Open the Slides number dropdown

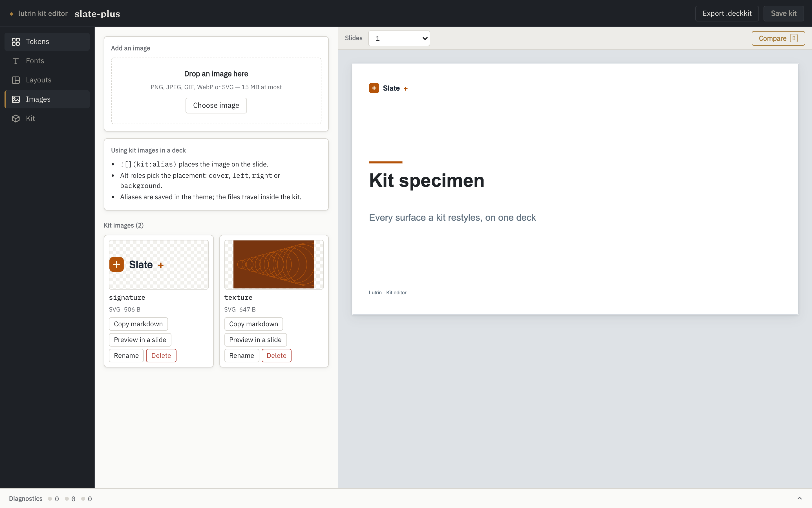click(x=399, y=38)
